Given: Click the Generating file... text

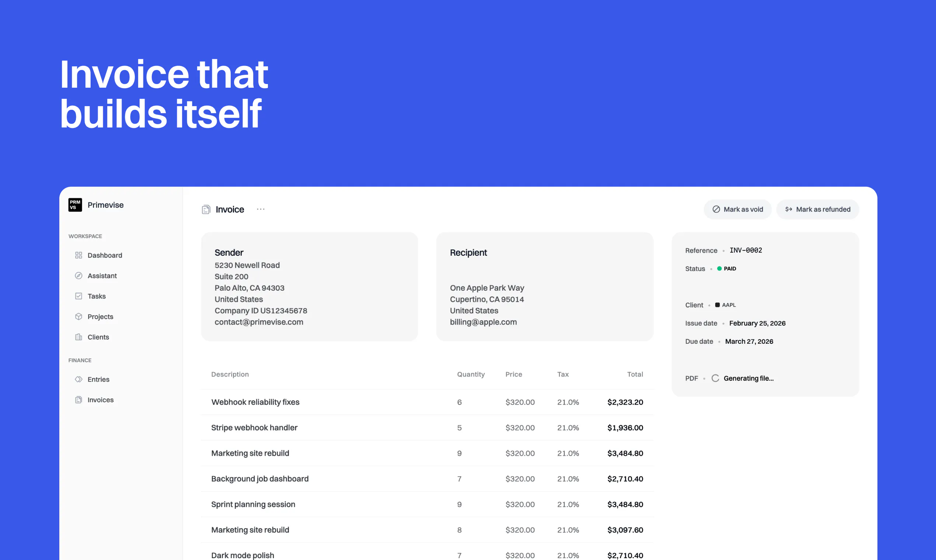Looking at the screenshot, I should point(748,378).
